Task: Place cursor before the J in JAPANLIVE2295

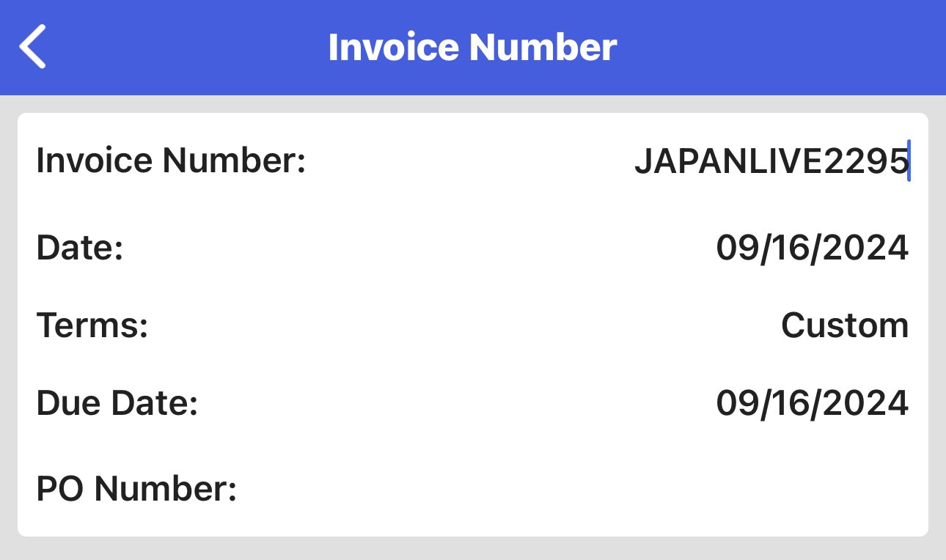Action: pos(635,161)
